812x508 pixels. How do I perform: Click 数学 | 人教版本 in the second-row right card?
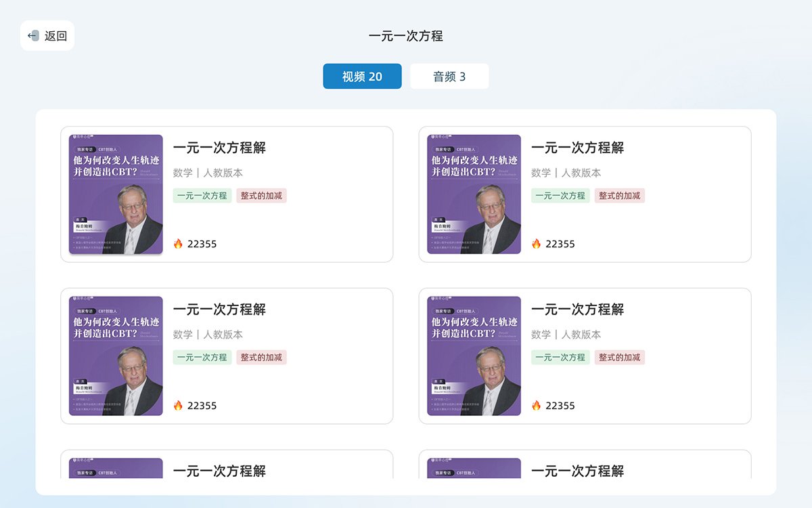(566, 335)
